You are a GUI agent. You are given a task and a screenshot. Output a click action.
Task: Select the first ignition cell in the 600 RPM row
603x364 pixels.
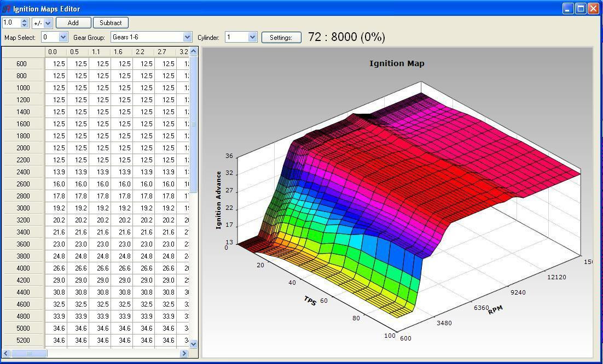(54, 63)
